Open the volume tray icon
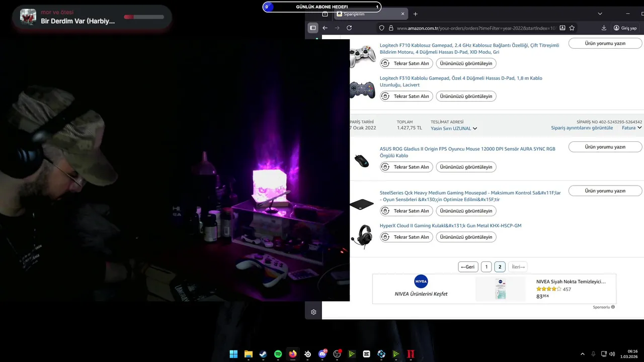 (612, 354)
